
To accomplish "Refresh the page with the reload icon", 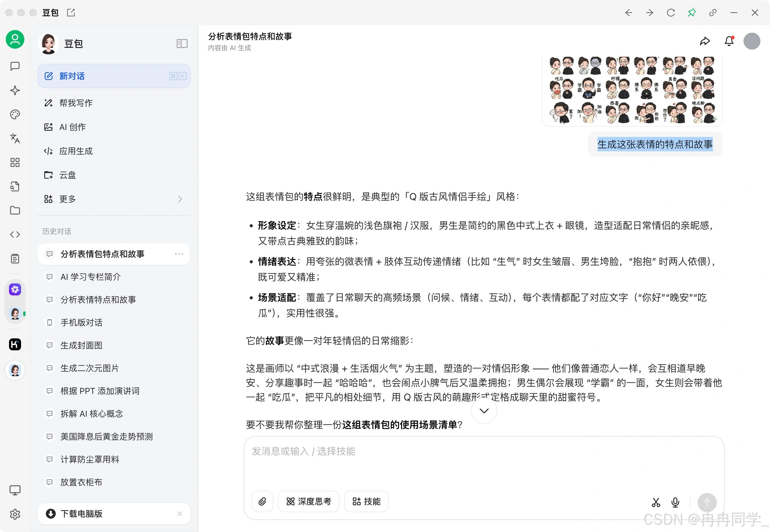I will [x=671, y=12].
